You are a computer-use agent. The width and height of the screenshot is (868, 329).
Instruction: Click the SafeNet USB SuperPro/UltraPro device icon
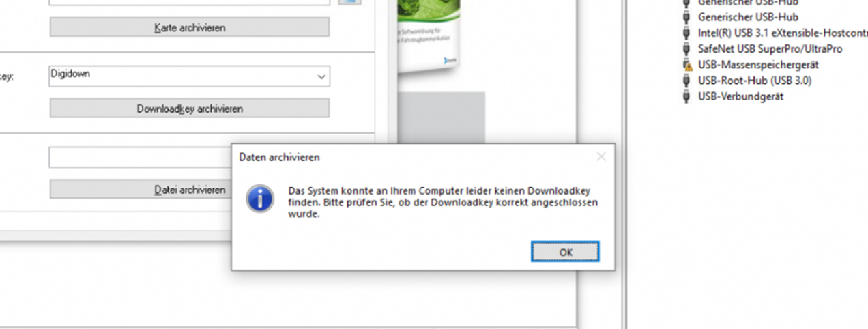coord(686,49)
